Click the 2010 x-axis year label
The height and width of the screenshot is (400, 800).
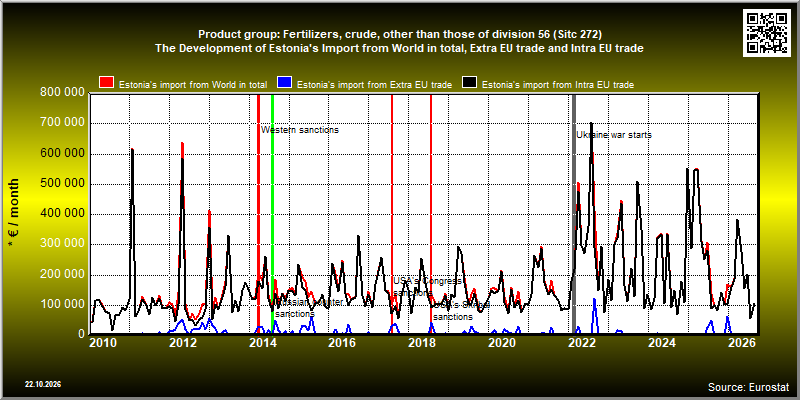point(103,343)
